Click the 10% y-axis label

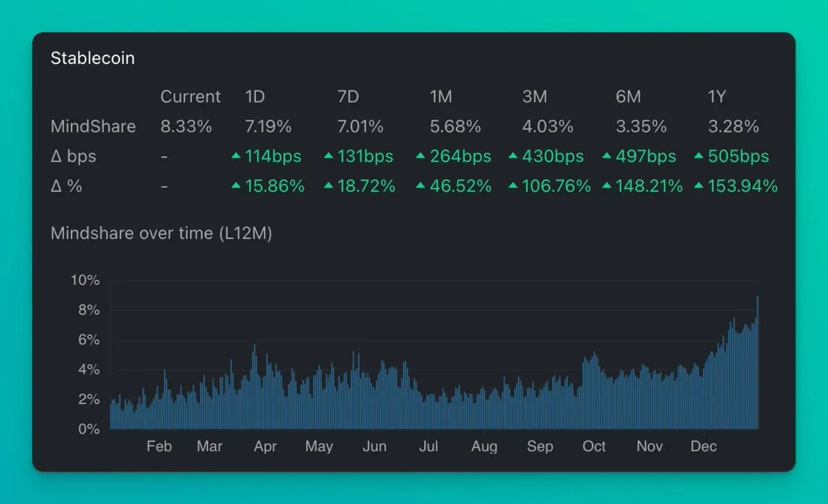[85, 280]
